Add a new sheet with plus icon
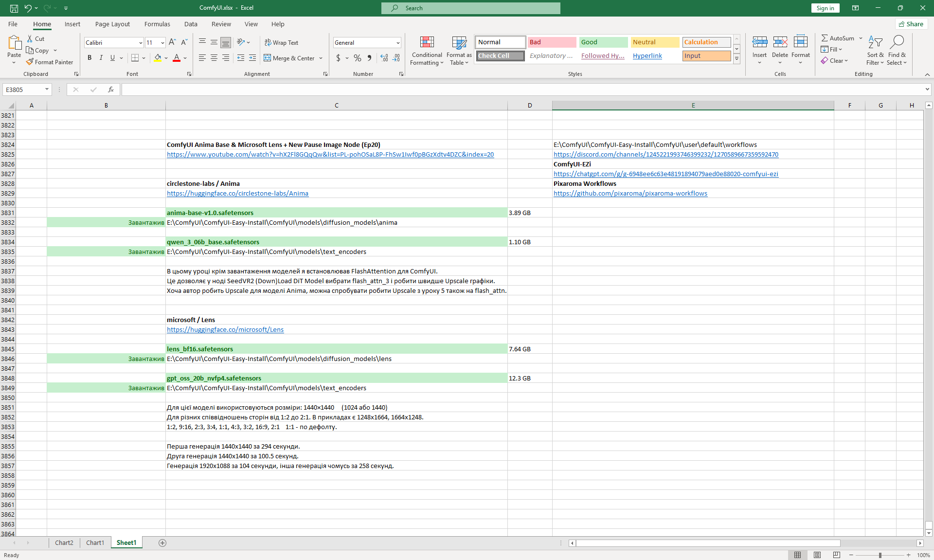The width and height of the screenshot is (934, 560). coord(162,542)
